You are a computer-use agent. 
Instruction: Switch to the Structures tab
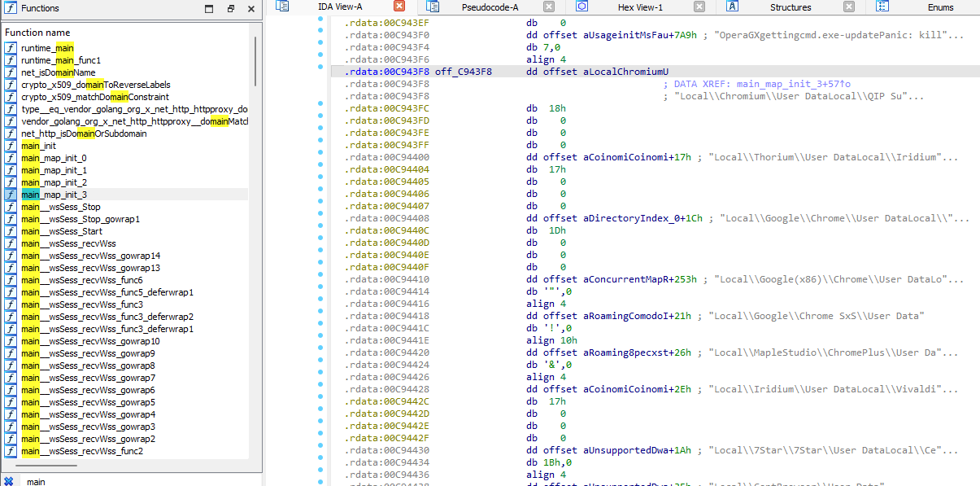[791, 7]
